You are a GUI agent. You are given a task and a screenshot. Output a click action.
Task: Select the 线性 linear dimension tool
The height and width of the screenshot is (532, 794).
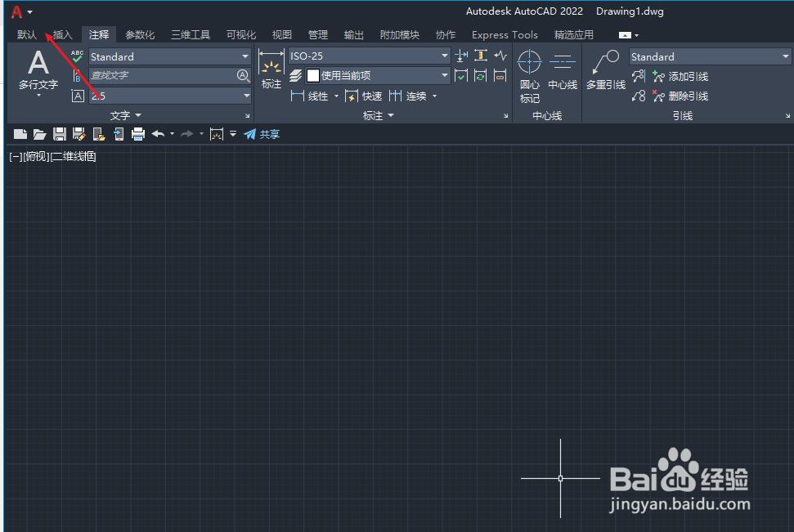310,96
